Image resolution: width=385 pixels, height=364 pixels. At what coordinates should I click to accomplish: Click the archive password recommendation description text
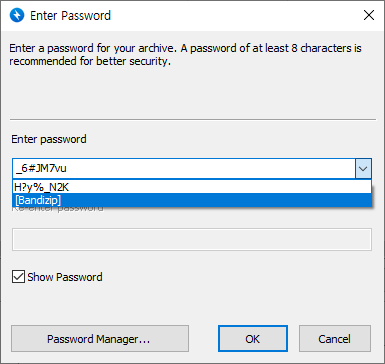[185, 55]
